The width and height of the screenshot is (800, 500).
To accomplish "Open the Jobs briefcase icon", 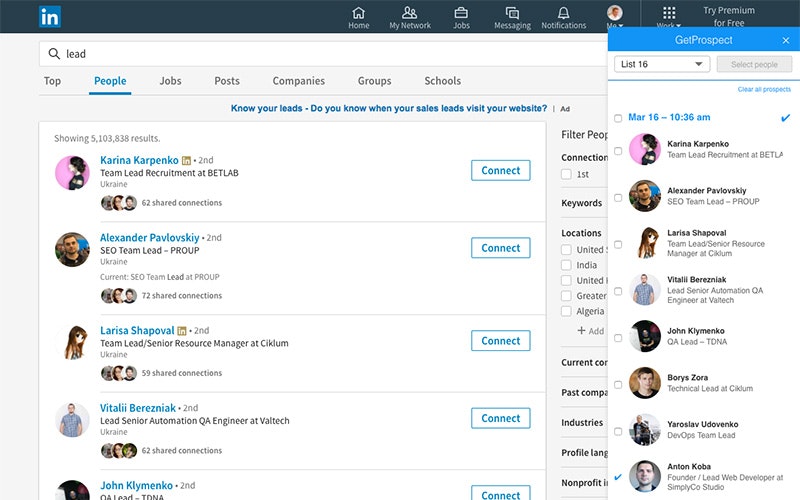I will (x=461, y=13).
